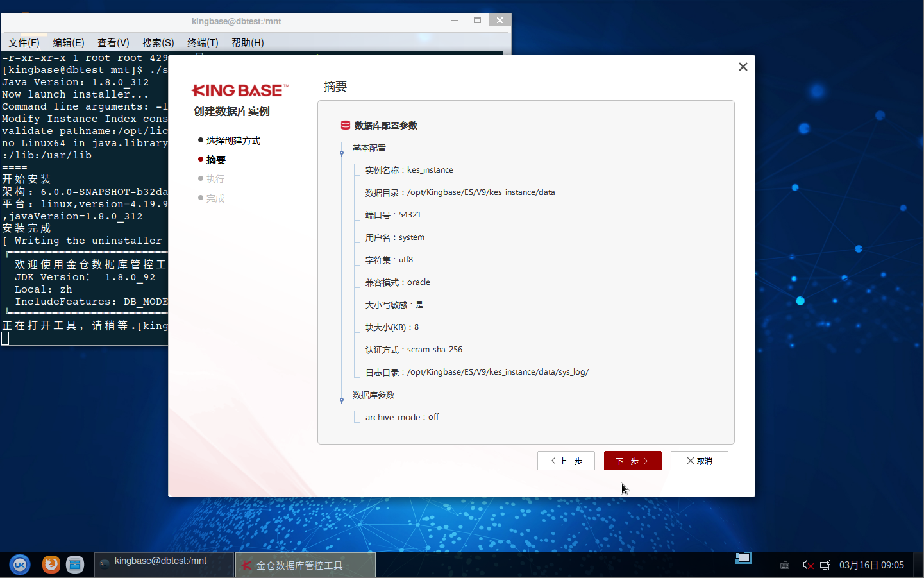924x578 pixels.
Task: Open the clock showing 03月16日 09:05
Action: point(871,565)
